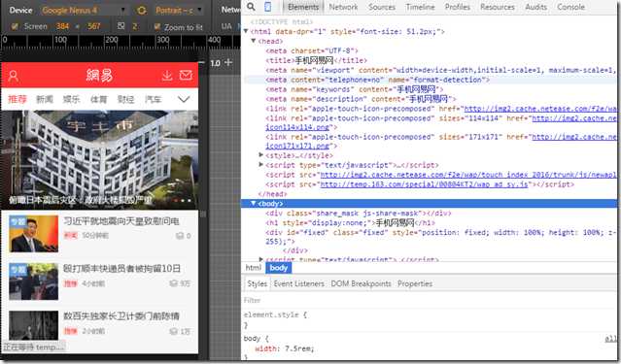Collapse the body element node
The width and height of the screenshot is (621, 364).
[253, 203]
